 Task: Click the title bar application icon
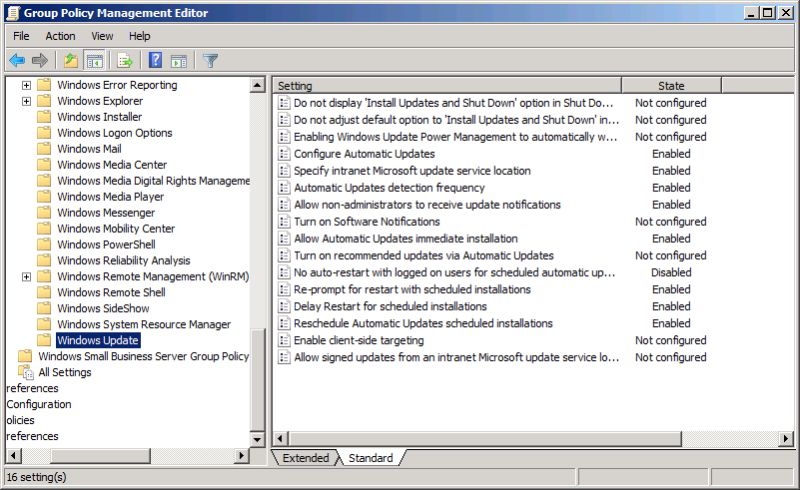(x=12, y=13)
